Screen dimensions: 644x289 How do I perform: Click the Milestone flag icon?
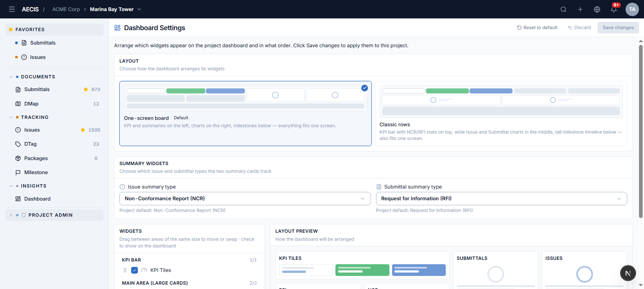[18, 172]
